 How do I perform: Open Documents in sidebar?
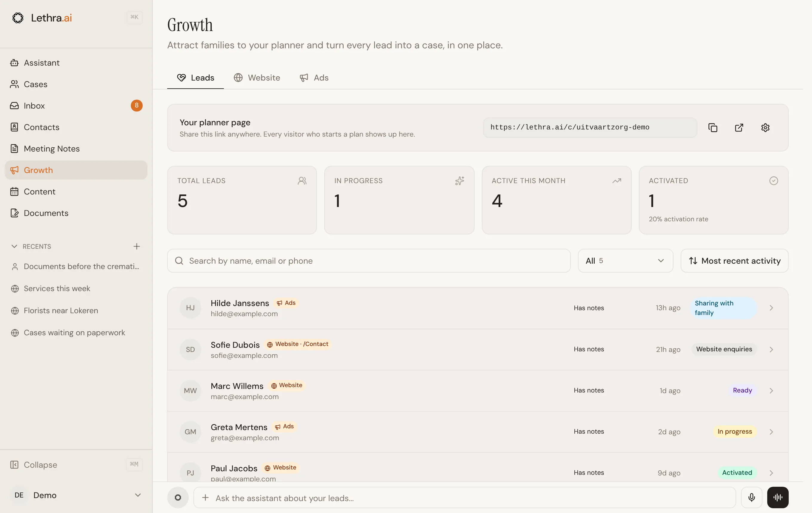[76, 213]
